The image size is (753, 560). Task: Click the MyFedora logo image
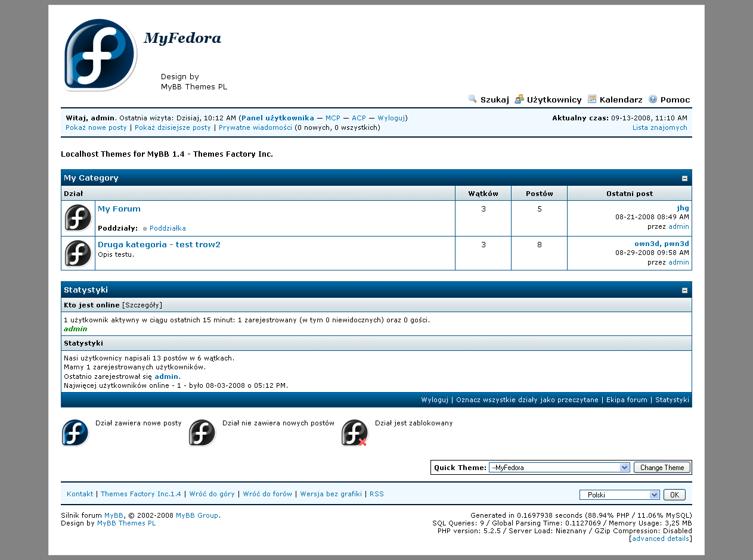pyautogui.click(x=101, y=55)
